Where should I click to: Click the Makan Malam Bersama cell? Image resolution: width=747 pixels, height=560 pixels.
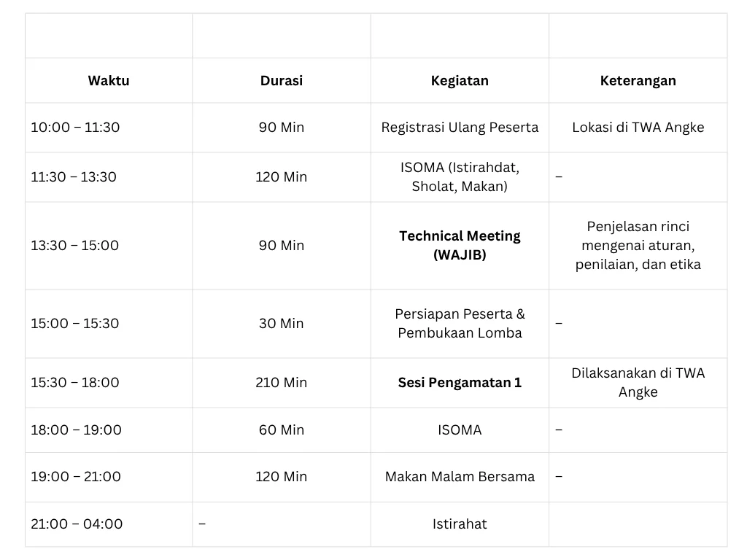tap(460, 477)
